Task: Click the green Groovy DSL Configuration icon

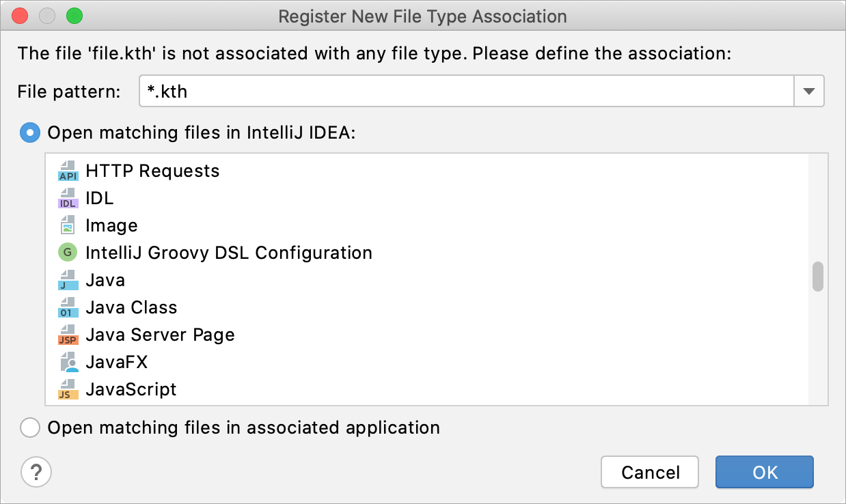Action: pos(68,253)
